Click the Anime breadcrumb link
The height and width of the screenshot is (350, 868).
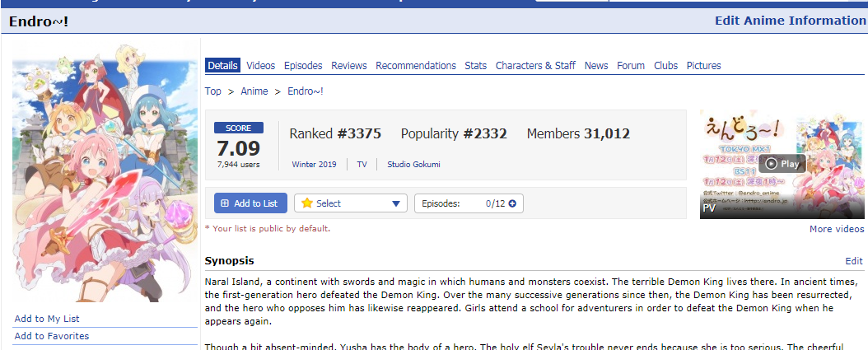tap(254, 91)
